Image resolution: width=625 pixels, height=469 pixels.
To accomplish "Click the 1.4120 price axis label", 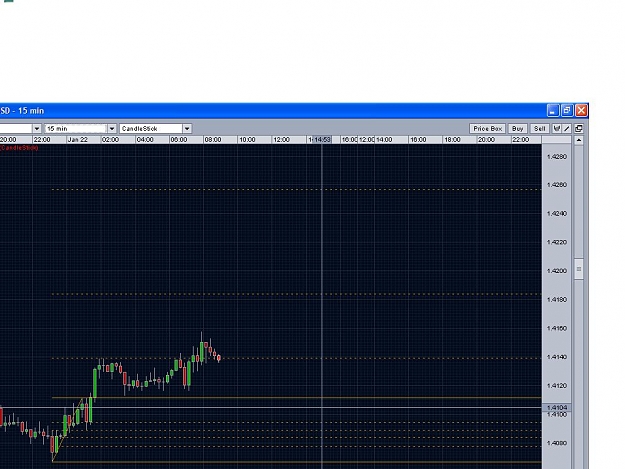I will point(556,386).
